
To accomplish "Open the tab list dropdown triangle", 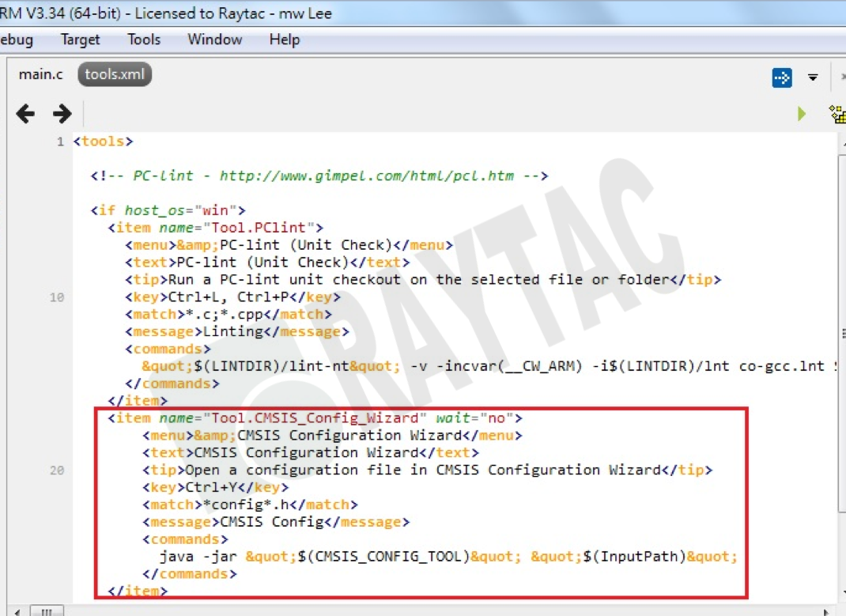I will coord(813,77).
